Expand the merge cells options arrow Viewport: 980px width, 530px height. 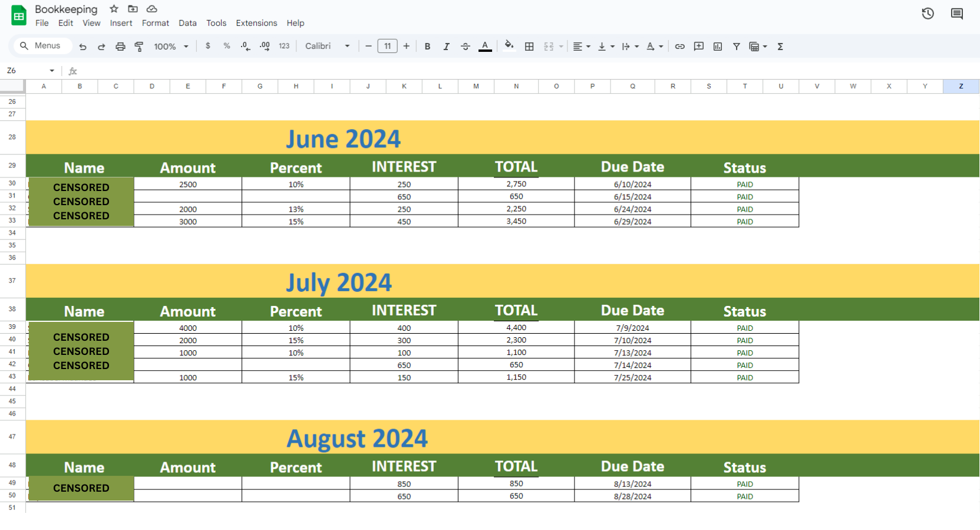coord(561,47)
